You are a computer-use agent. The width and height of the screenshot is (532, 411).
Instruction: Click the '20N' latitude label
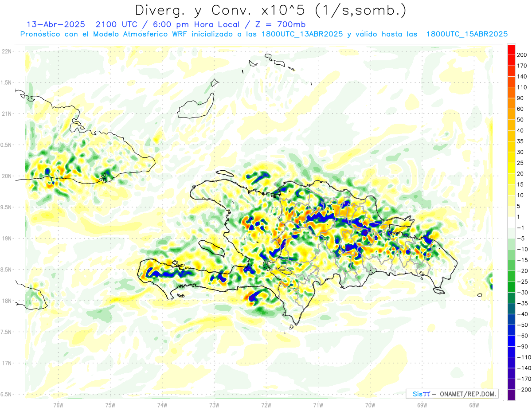pos(6,176)
